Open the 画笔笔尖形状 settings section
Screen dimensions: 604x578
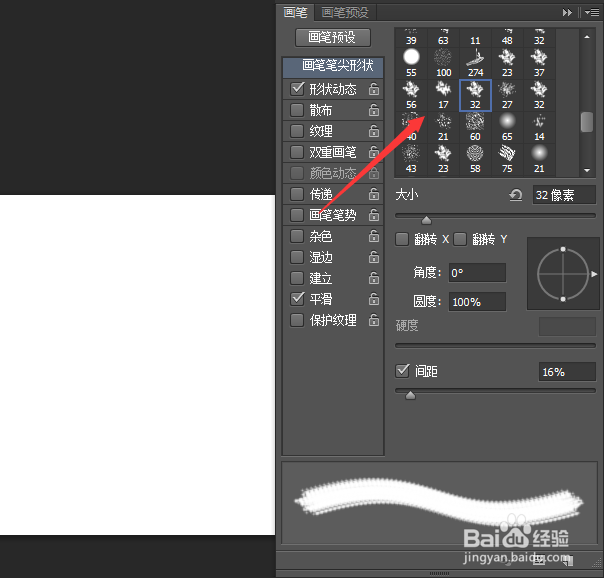tap(333, 66)
